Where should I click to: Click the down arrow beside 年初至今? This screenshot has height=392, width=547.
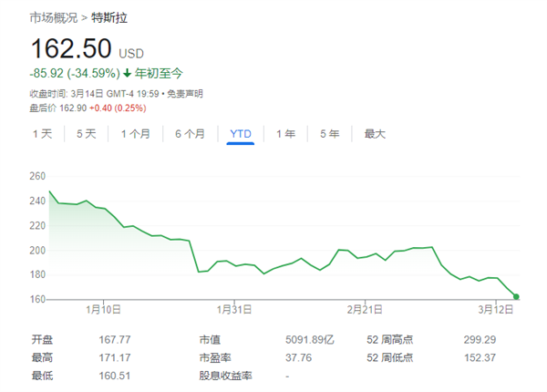click(x=127, y=73)
